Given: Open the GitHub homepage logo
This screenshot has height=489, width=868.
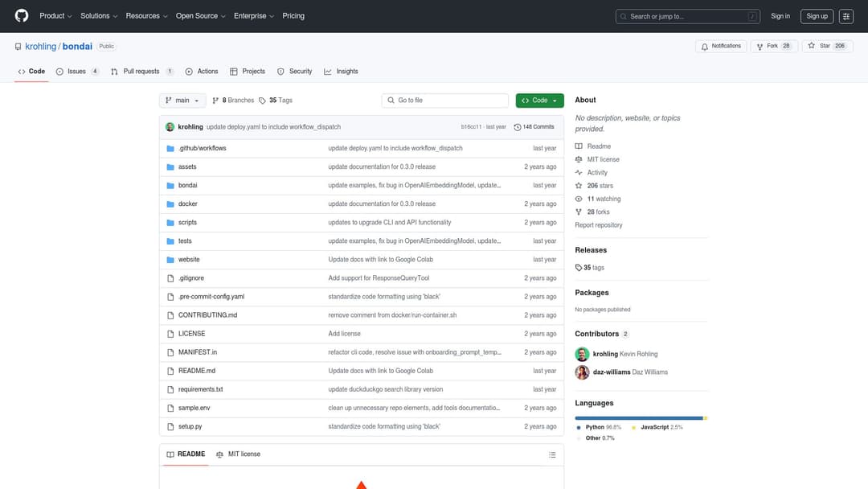Looking at the screenshot, I should point(22,15).
